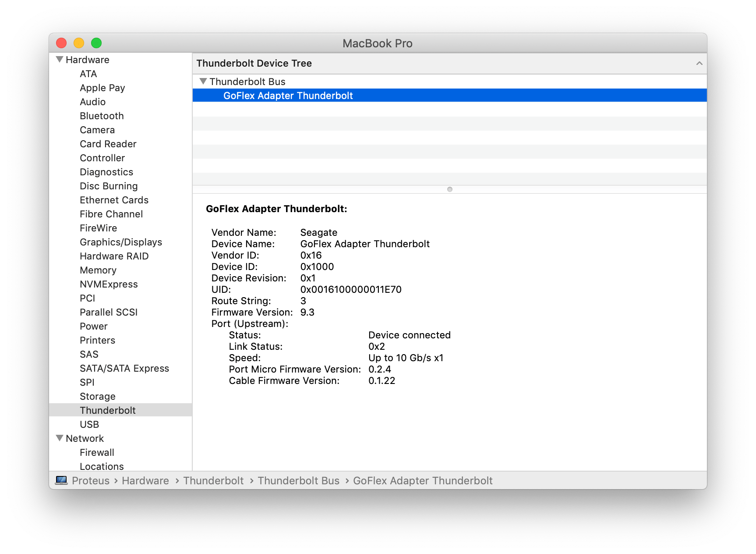Open Thunderbolt Bus from the breadcrumb path
Viewport: 756px width, 554px height.
click(x=299, y=481)
